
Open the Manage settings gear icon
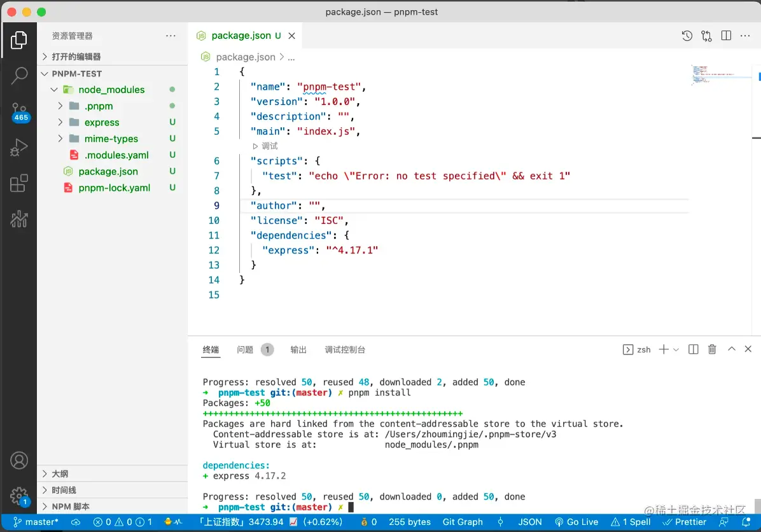(x=20, y=496)
